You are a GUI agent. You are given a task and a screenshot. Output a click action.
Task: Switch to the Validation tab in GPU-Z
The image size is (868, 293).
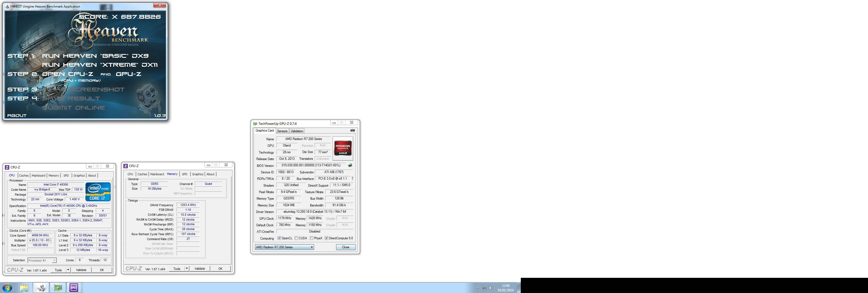[297, 131]
